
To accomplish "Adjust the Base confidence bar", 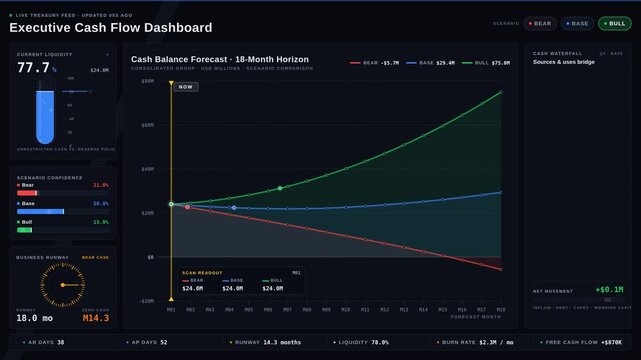I will [x=63, y=212].
